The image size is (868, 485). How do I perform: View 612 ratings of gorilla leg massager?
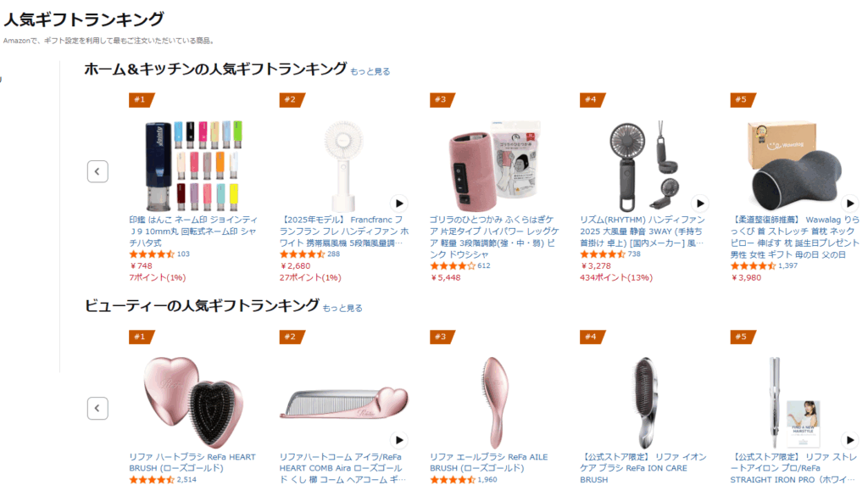point(484,265)
